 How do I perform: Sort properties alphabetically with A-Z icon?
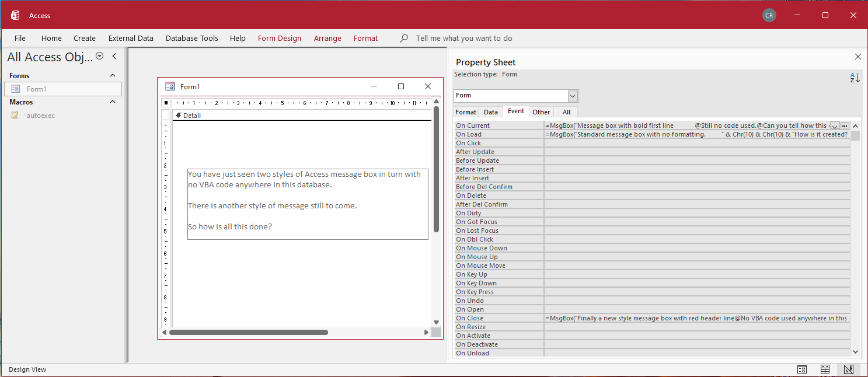[x=855, y=78]
